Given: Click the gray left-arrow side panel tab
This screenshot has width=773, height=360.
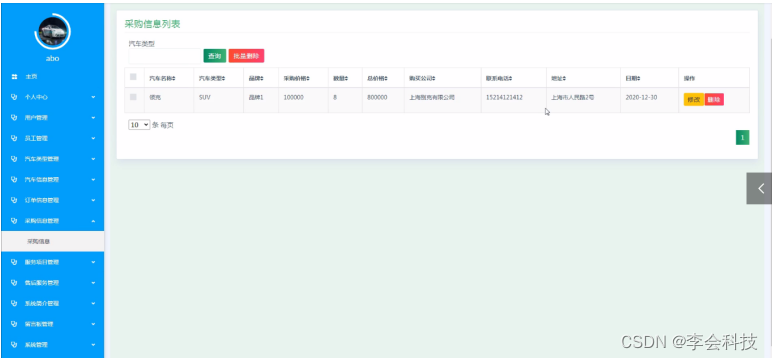Looking at the screenshot, I should point(760,188).
